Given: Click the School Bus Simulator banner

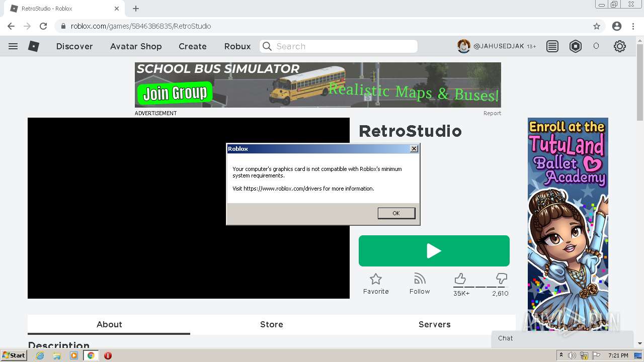Looking at the screenshot, I should click(x=318, y=85).
